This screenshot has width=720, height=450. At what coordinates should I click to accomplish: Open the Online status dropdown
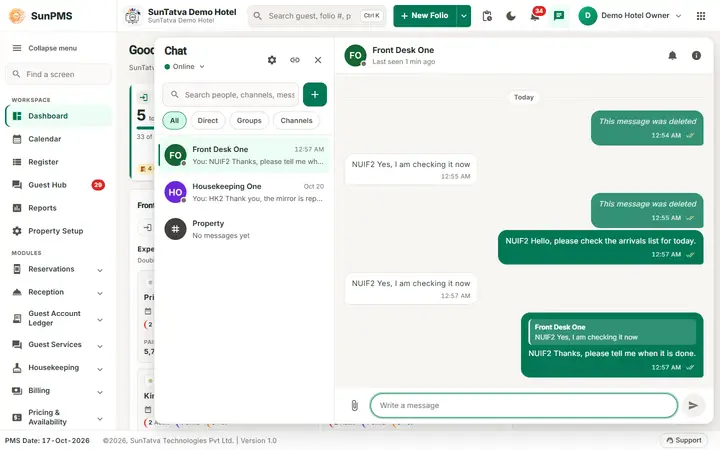coord(185,67)
